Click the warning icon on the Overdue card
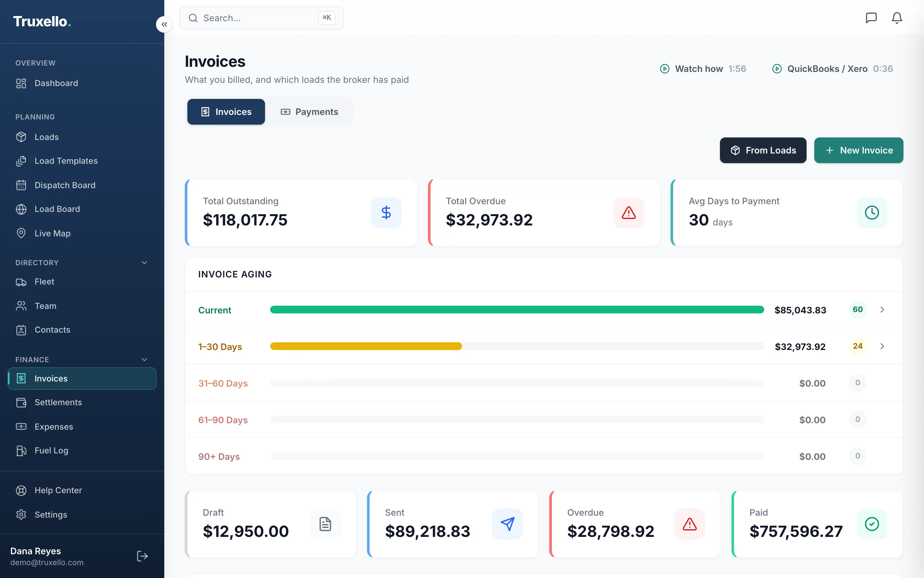The height and width of the screenshot is (578, 924). (689, 524)
